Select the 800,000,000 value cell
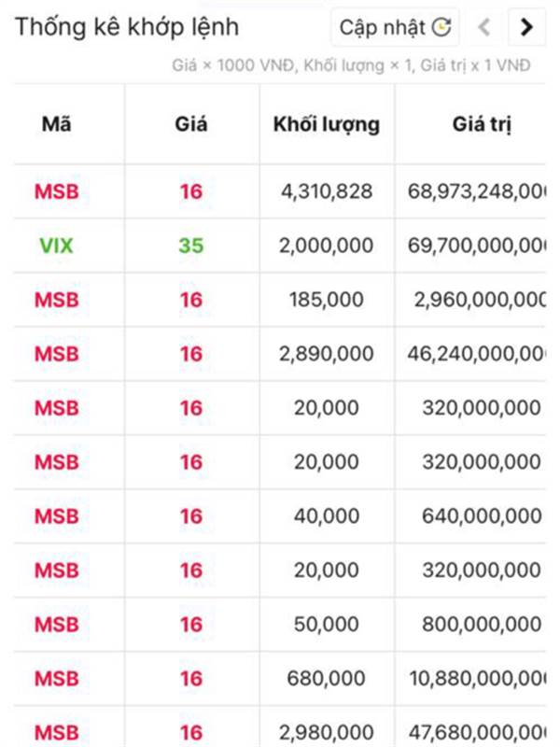The image size is (560, 747). [x=482, y=624]
